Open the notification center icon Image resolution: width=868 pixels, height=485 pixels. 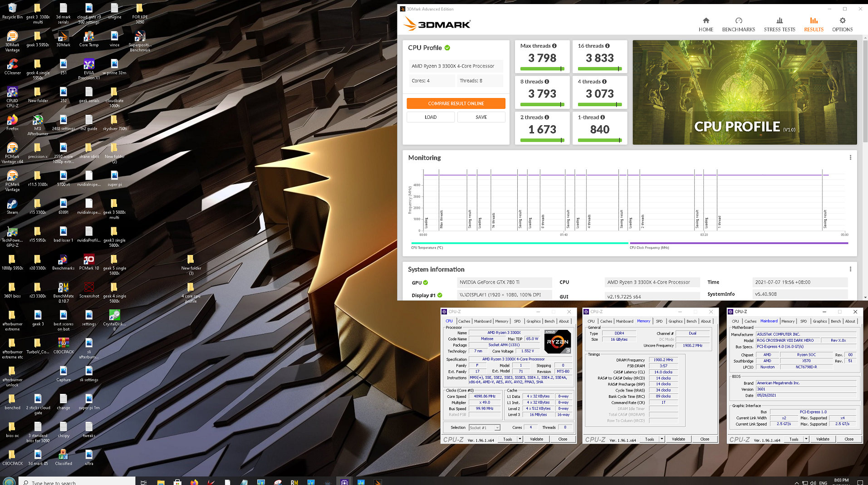tap(860, 482)
